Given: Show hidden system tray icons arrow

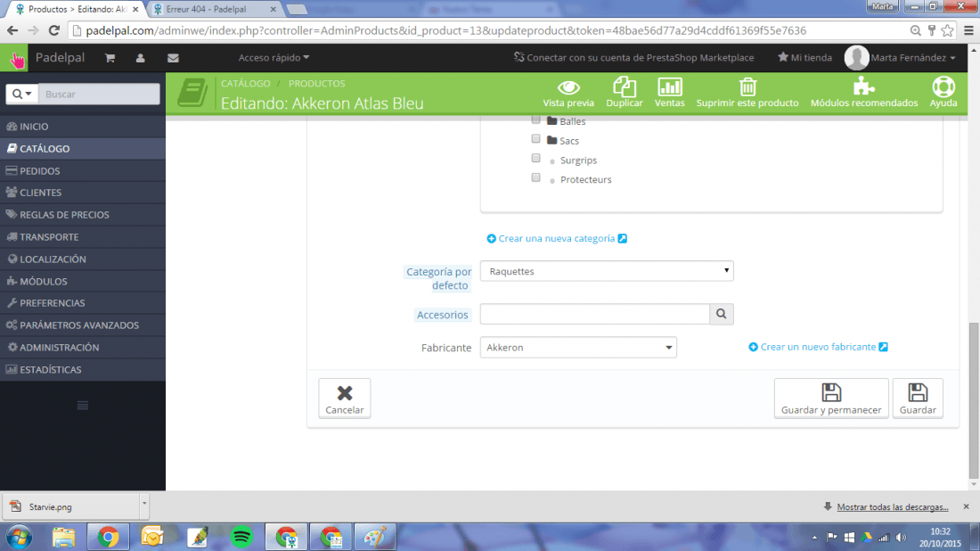Looking at the screenshot, I should point(813,538).
